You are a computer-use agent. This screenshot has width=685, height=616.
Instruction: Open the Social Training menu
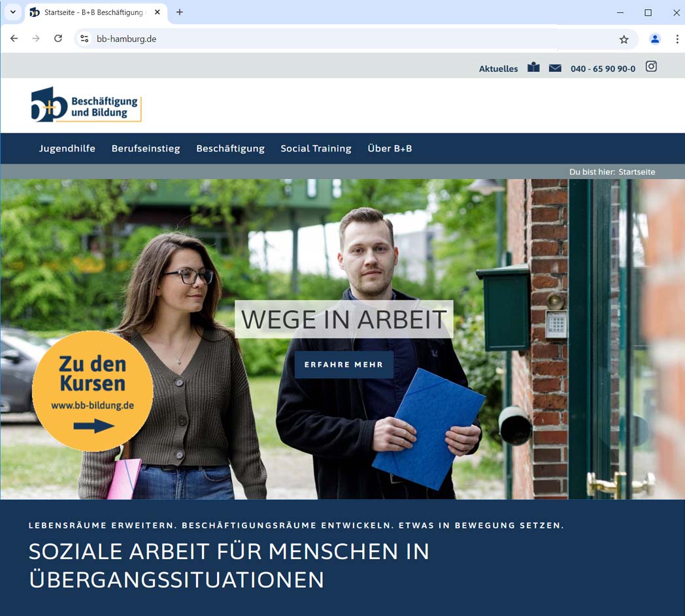[316, 148]
